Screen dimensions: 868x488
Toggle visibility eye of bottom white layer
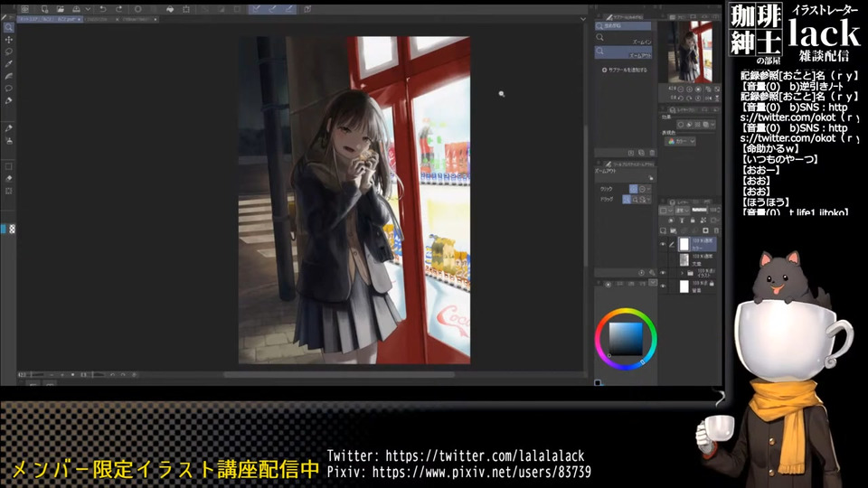(663, 286)
